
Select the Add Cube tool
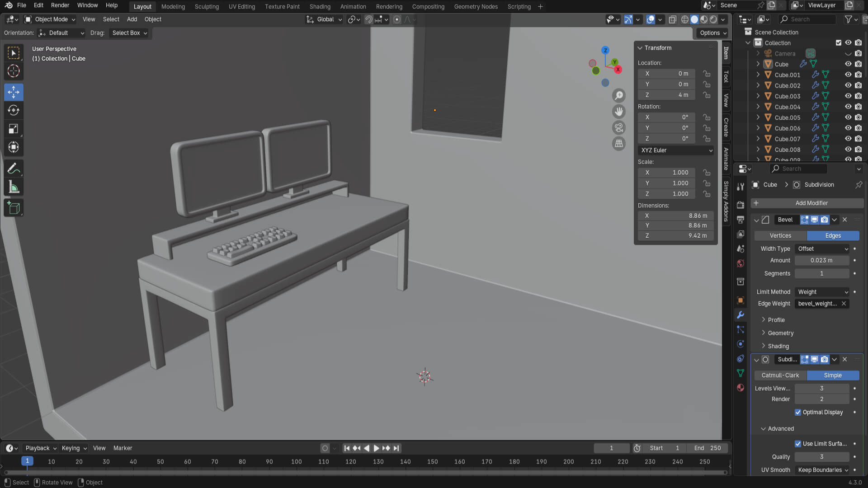pyautogui.click(x=14, y=208)
